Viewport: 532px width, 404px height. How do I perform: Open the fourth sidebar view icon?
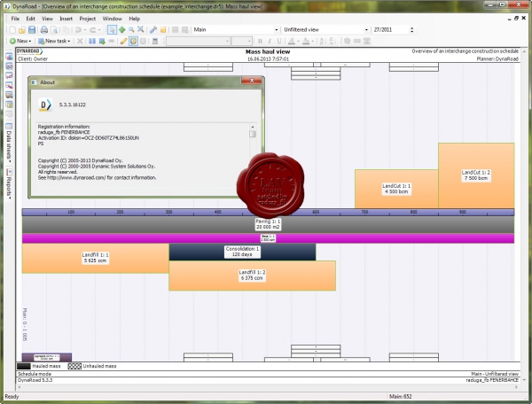tap(9, 85)
